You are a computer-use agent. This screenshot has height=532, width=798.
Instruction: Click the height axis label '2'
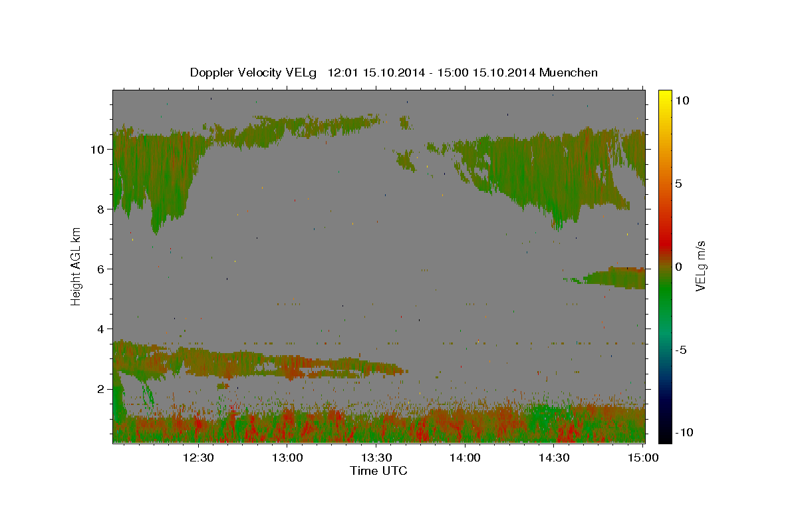102,388
